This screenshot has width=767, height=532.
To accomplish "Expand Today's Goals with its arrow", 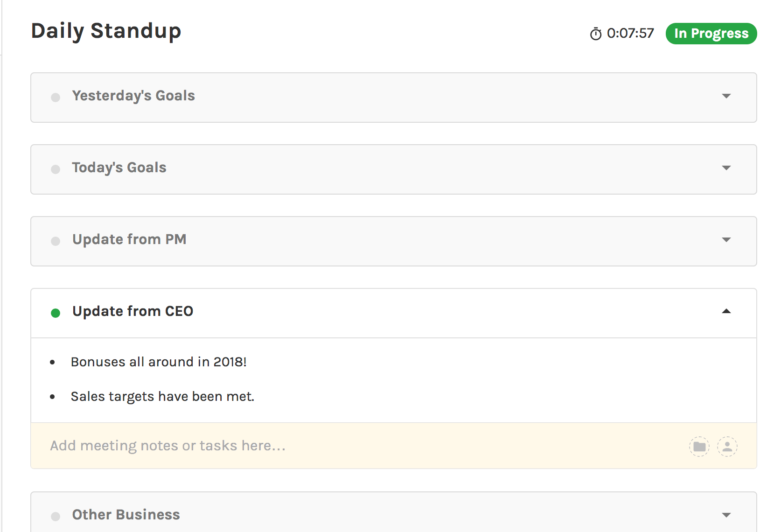I will [726, 168].
